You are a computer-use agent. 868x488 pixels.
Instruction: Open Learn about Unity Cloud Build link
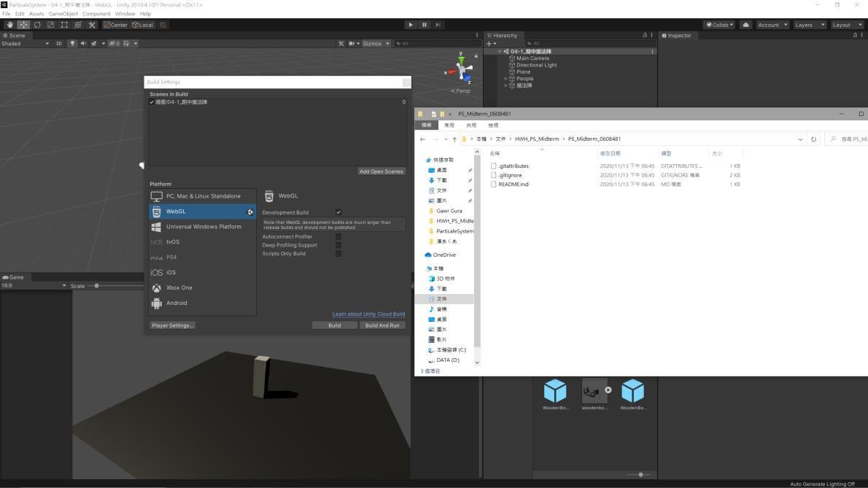click(x=368, y=314)
